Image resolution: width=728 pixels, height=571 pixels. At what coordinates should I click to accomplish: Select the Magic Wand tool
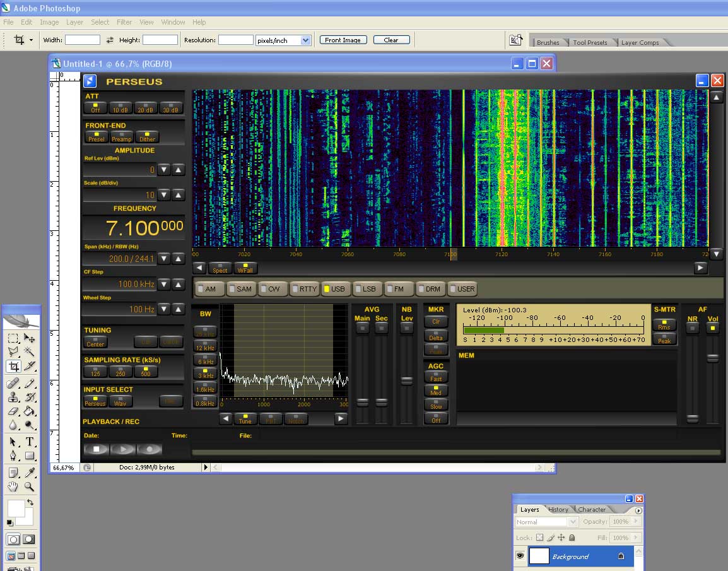[29, 351]
